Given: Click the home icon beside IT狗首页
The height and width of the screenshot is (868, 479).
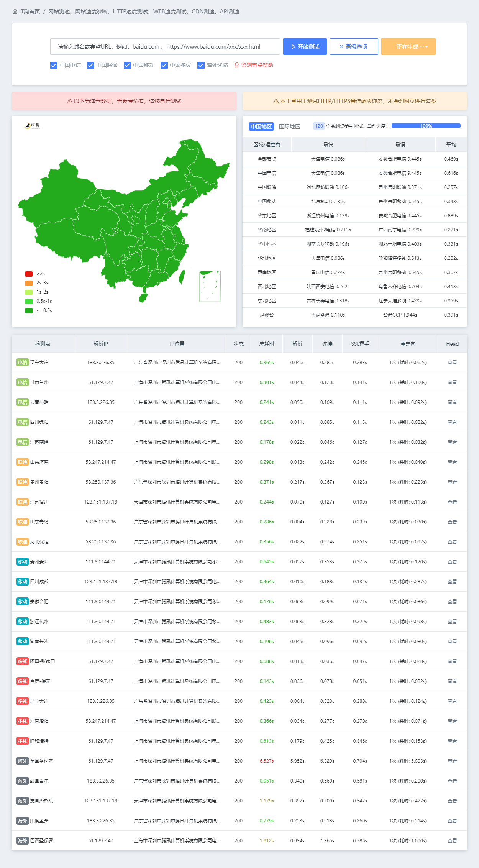Looking at the screenshot, I should coord(15,11).
